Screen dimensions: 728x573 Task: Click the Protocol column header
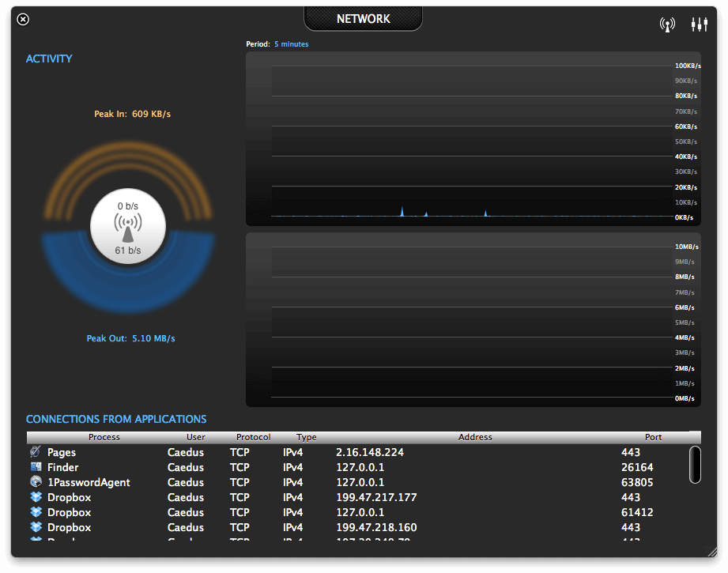(253, 437)
